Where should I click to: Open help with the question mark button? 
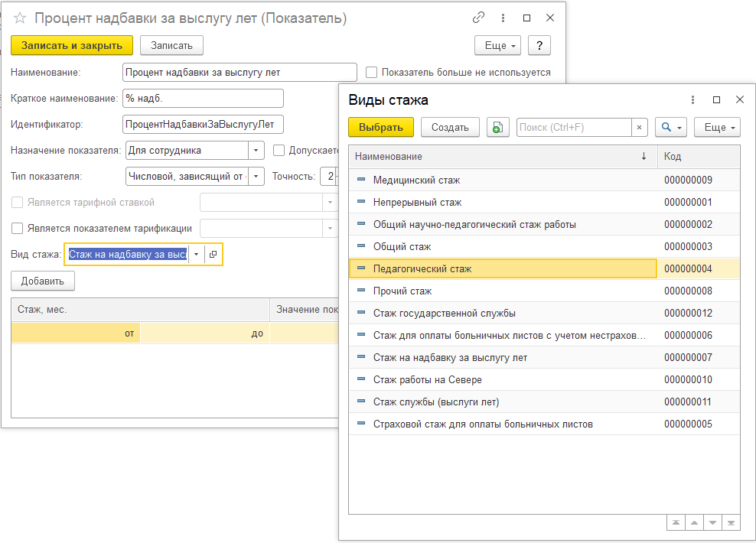(539, 45)
